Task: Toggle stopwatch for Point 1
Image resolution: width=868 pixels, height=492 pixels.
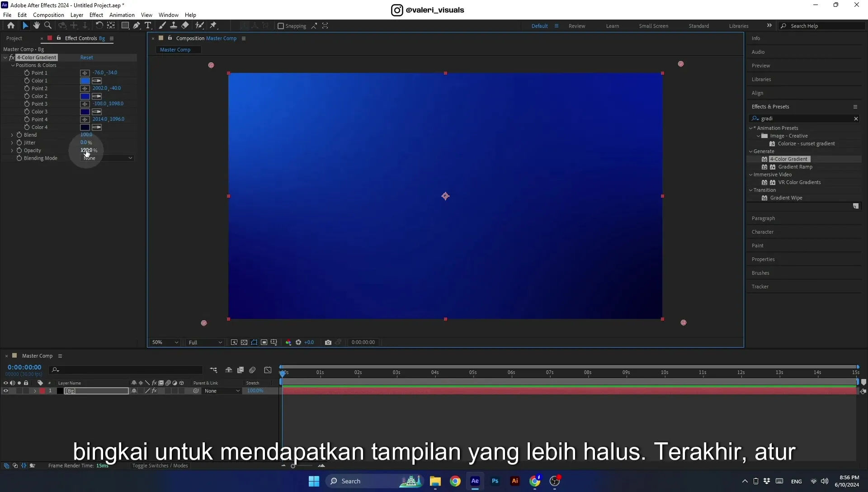Action: pos(27,73)
